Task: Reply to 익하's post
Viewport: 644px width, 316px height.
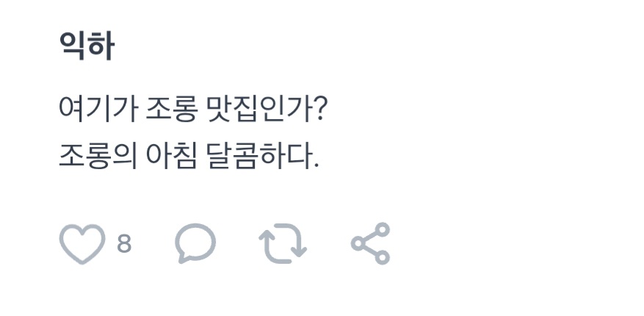Action: point(195,244)
